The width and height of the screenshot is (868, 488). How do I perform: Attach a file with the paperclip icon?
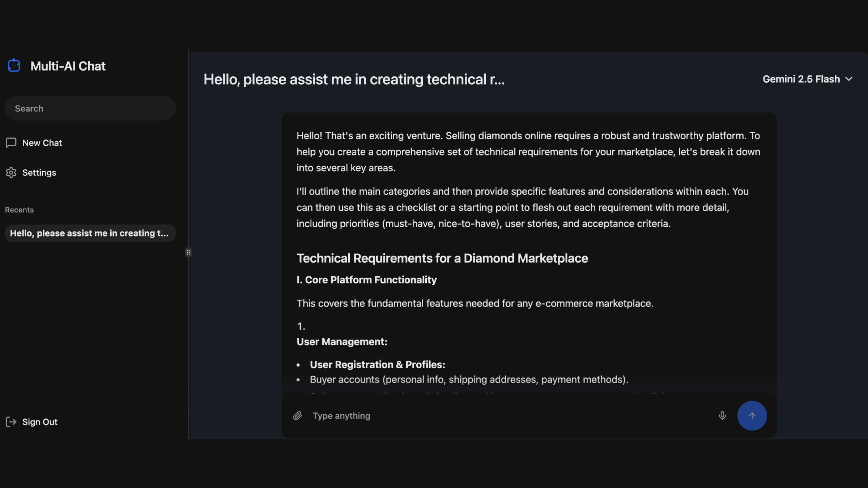click(297, 416)
